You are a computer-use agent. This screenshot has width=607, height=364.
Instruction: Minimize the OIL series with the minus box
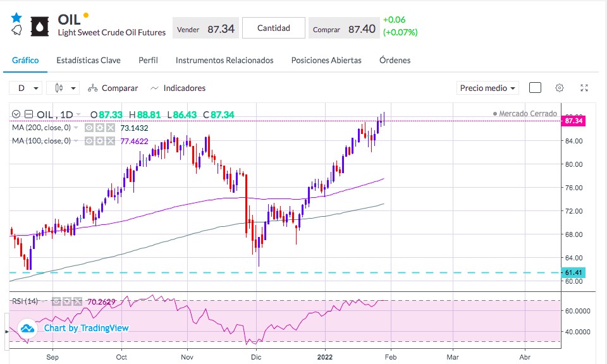click(x=28, y=114)
